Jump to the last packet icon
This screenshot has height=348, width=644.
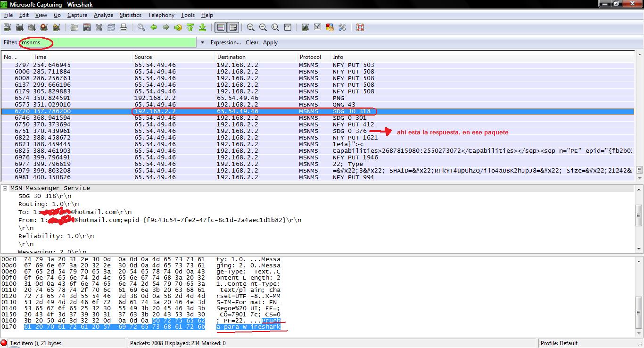202,28
